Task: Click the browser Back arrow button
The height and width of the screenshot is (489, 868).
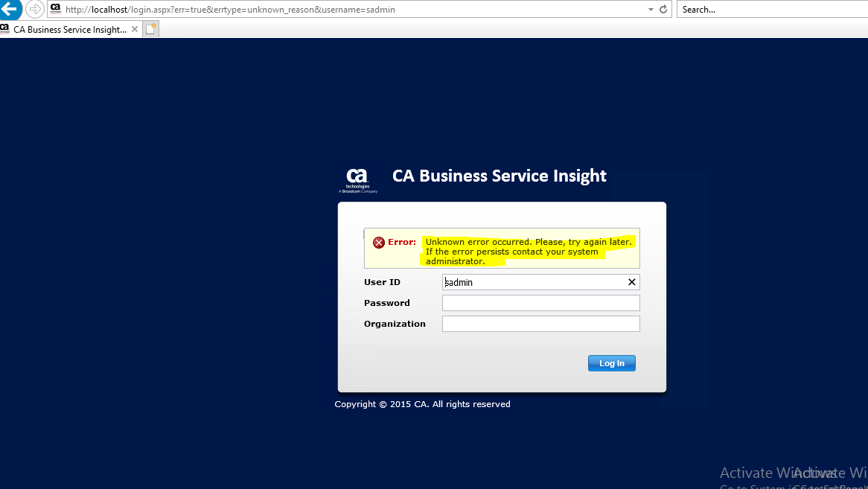Action: click(x=10, y=10)
